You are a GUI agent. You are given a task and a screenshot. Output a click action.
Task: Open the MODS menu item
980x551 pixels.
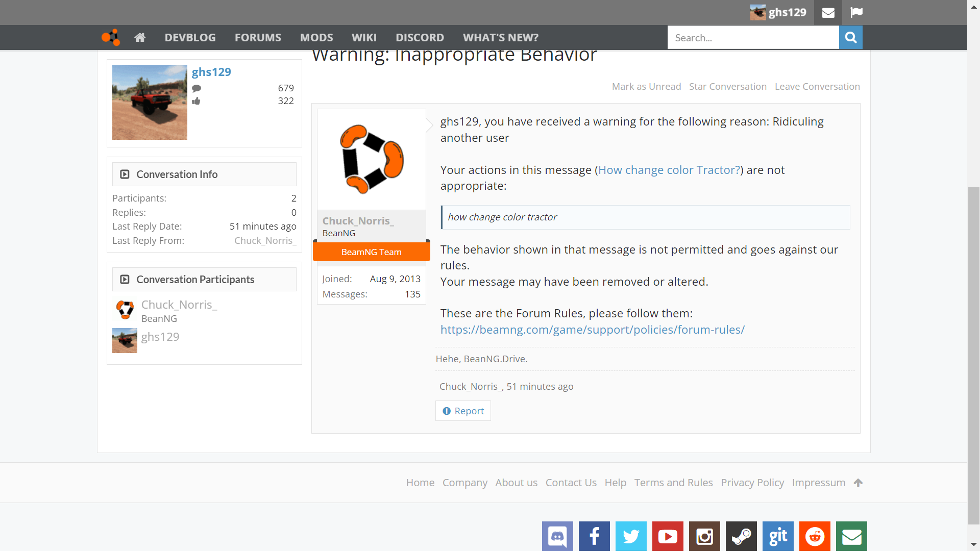316,37
